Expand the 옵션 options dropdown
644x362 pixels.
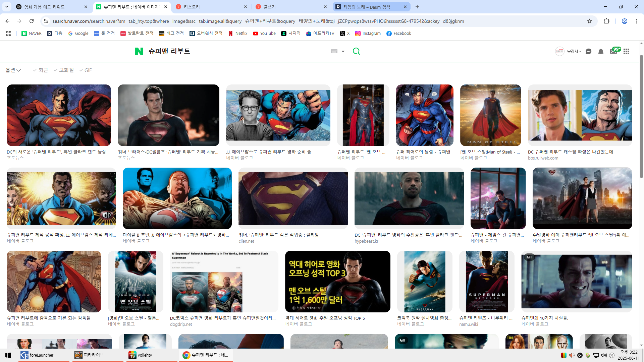[13, 70]
